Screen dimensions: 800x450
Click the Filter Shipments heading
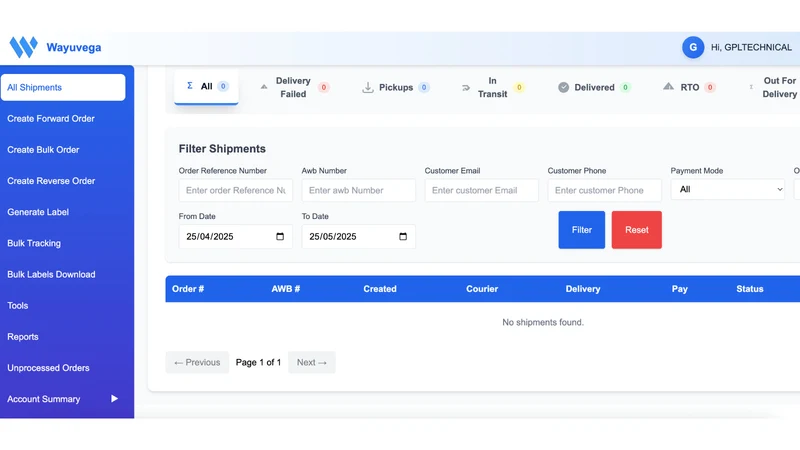tap(222, 148)
